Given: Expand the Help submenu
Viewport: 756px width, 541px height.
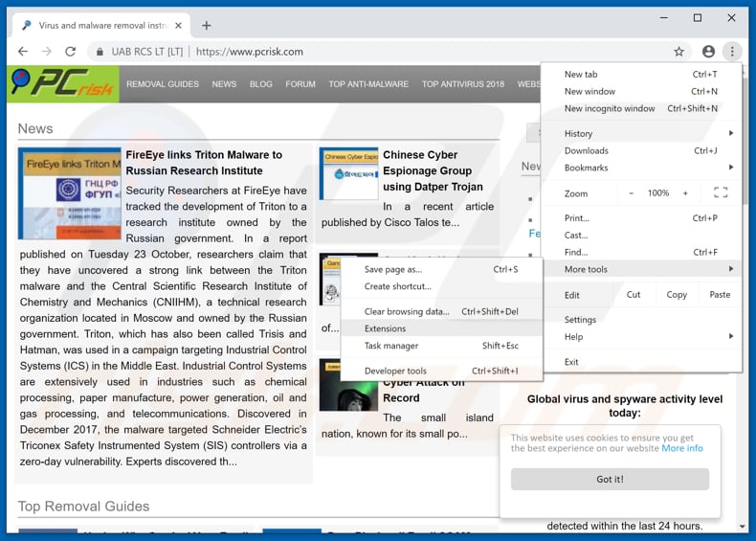Looking at the screenshot, I should click(x=642, y=336).
